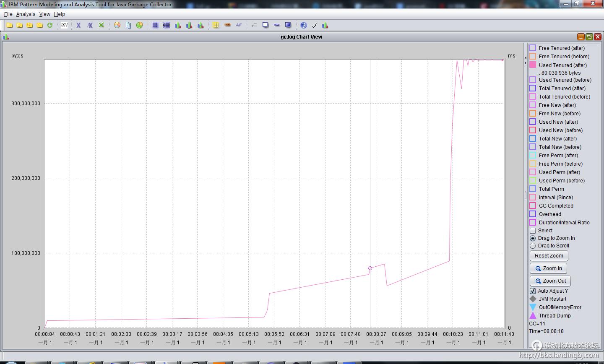Click the black checkmark toolbar icon
Screen dimensions: 604x364
(x=315, y=25)
